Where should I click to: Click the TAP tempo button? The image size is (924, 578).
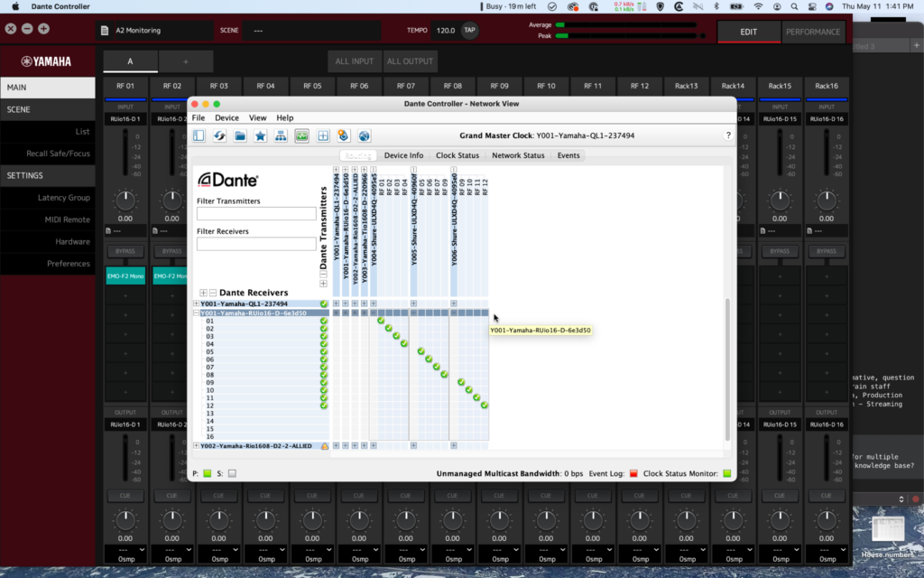pos(469,30)
